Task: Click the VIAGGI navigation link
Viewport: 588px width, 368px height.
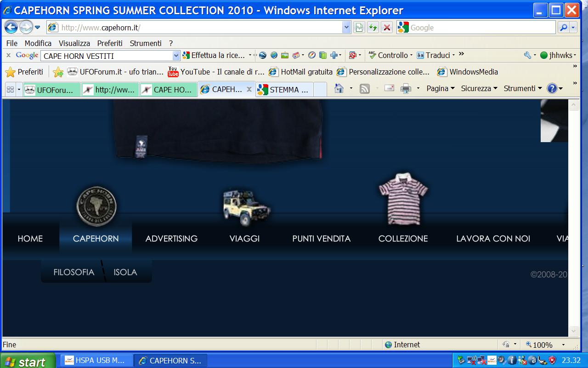Action: point(244,238)
